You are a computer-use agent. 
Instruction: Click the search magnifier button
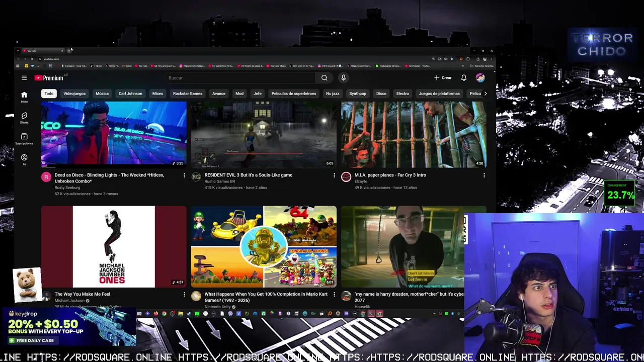click(324, 78)
